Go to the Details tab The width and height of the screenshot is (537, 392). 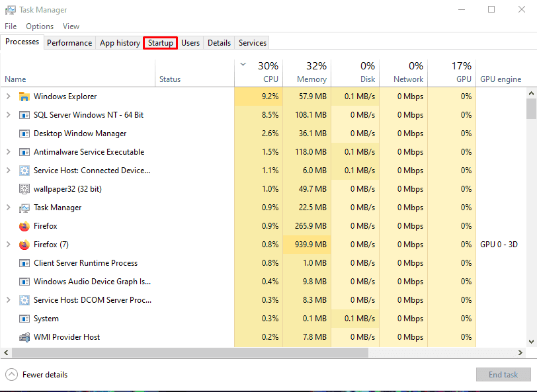pos(219,43)
